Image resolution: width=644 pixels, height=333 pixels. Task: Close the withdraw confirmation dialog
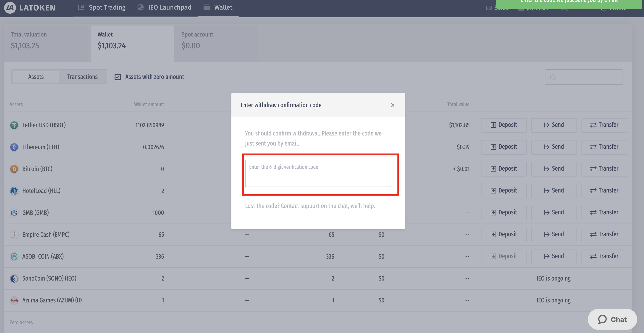pos(393,105)
